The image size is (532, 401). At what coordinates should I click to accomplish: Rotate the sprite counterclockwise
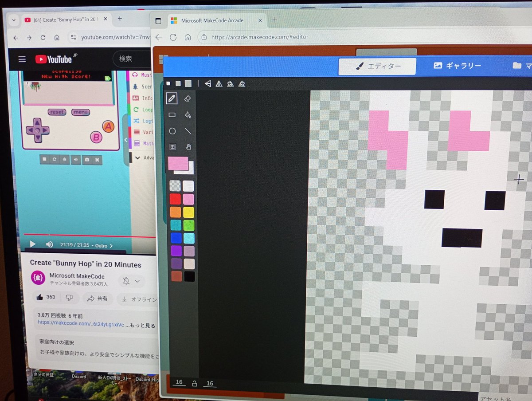click(x=242, y=83)
